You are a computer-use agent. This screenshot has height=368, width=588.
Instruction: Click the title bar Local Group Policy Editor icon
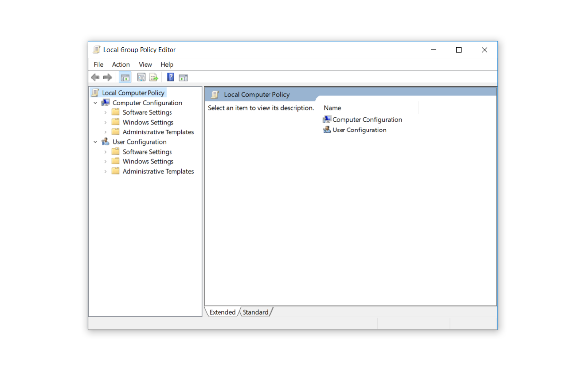coord(97,50)
